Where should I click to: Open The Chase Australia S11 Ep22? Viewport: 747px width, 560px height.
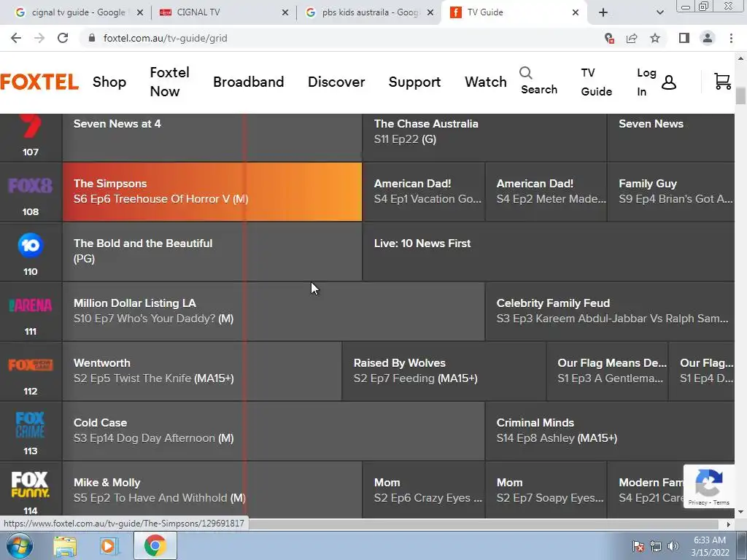(x=484, y=137)
